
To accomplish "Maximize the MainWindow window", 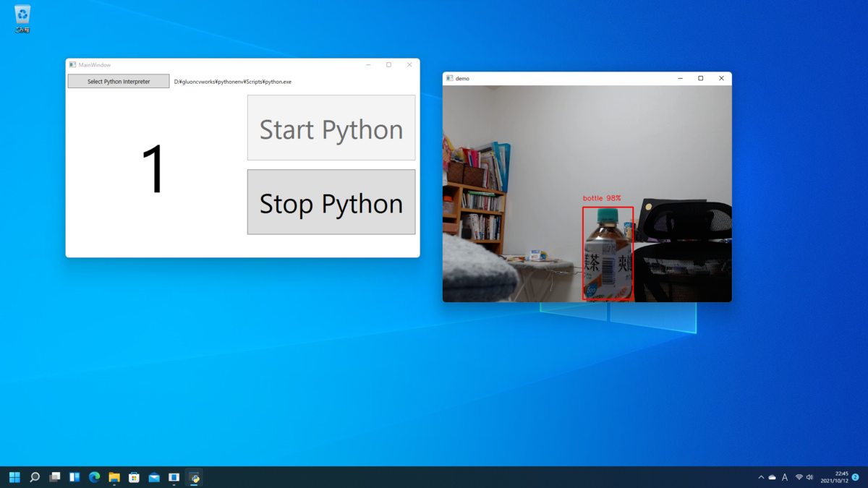I will click(x=388, y=65).
